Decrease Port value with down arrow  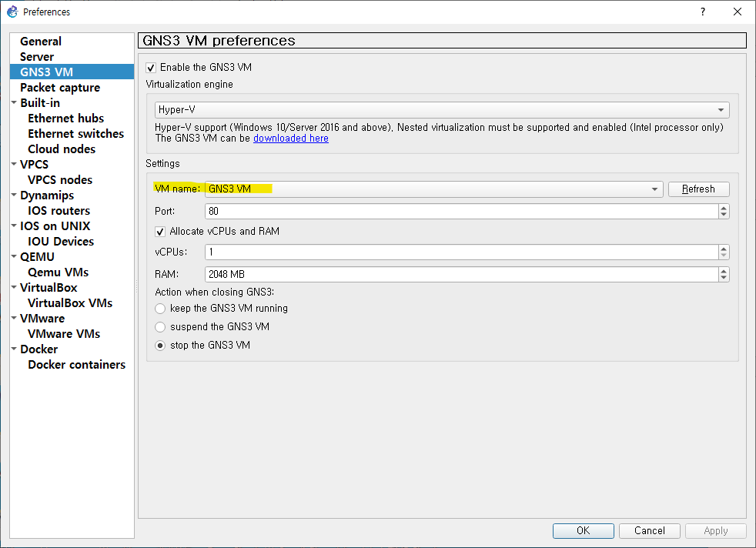point(724,215)
